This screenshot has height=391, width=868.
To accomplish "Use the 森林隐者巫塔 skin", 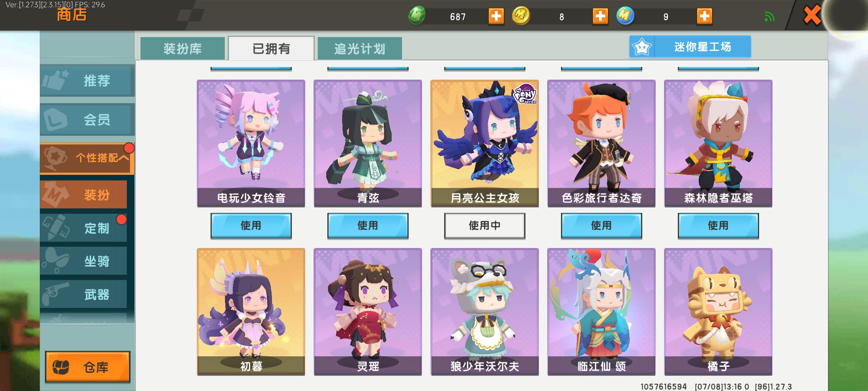I will 718,226.
